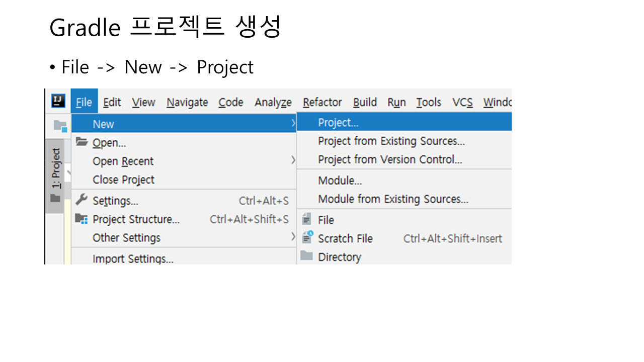Choose Project from Version Control...
This screenshot has width=644, height=362.
tap(390, 160)
